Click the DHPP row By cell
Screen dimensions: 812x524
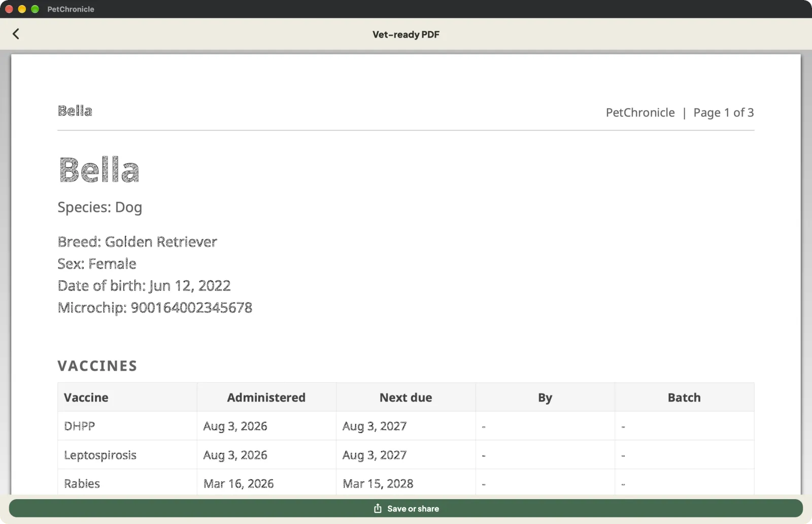click(545, 426)
